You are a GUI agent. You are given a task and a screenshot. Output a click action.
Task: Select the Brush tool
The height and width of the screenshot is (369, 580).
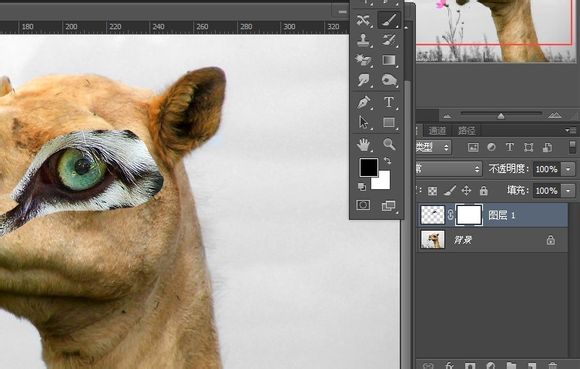(x=388, y=20)
